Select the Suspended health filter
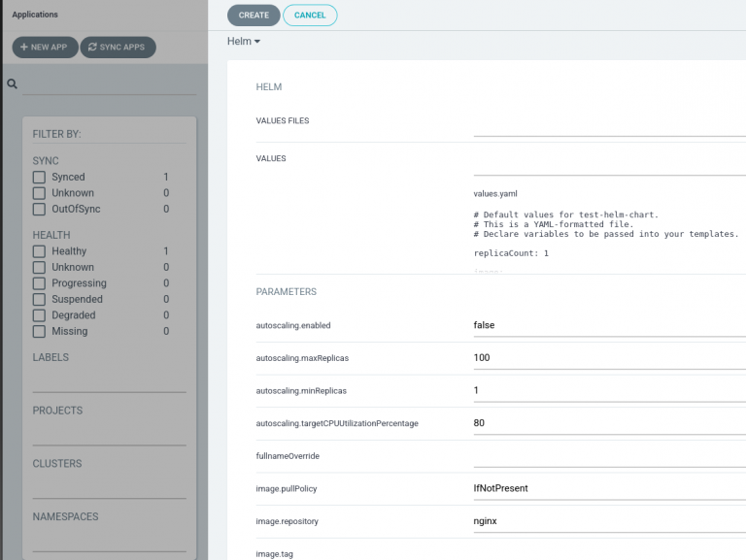Viewport: 746px width, 560px height. 39,300
